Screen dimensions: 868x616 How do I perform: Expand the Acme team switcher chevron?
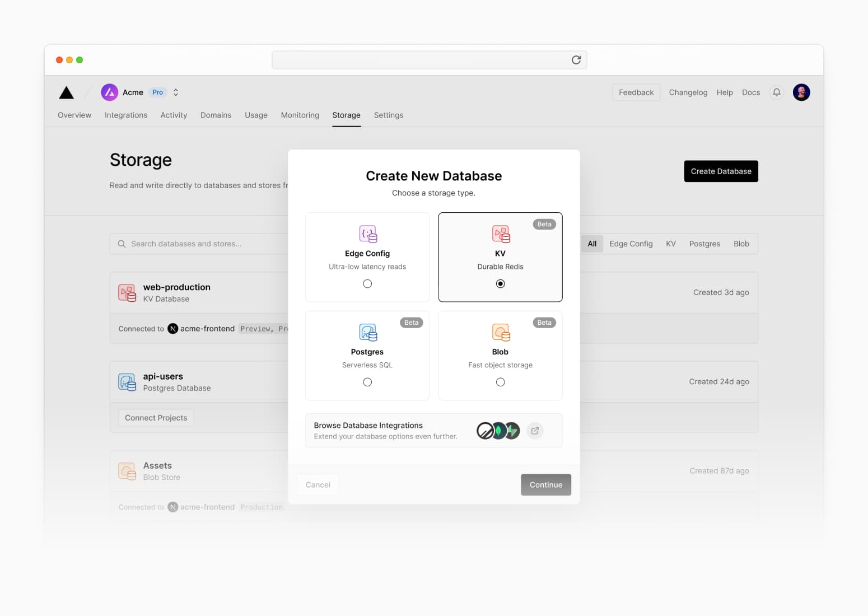[176, 92]
